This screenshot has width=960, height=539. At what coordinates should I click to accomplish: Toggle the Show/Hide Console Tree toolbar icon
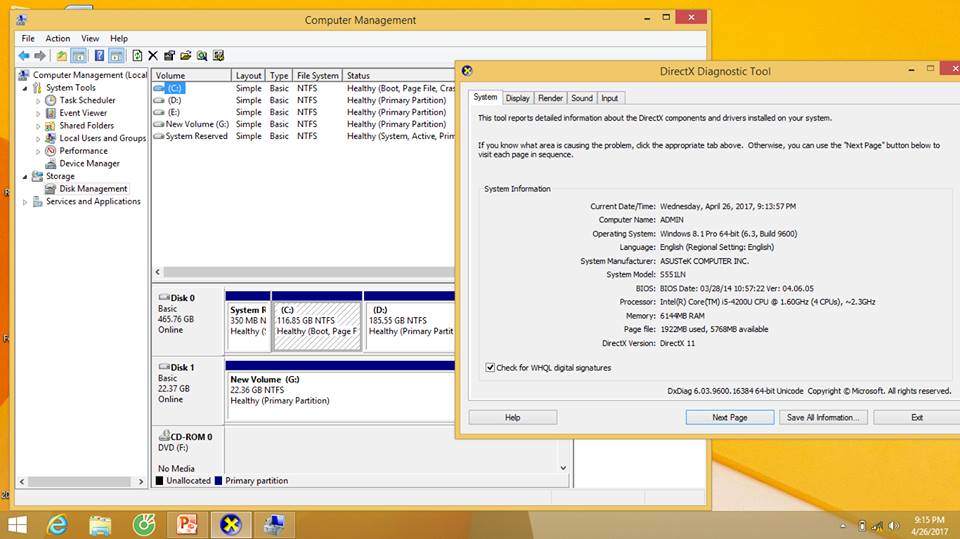[79, 56]
